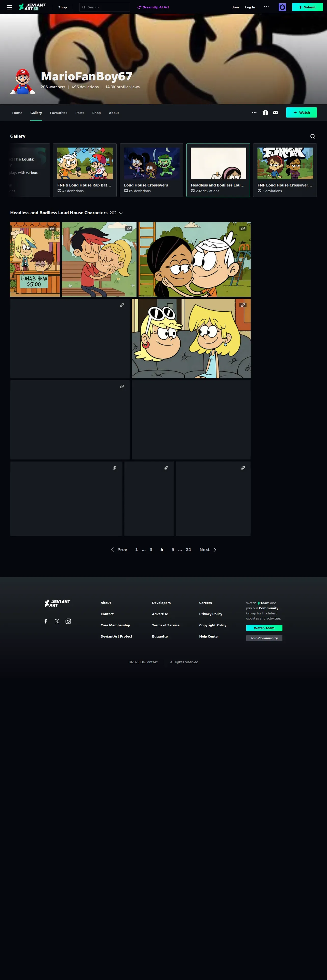Image resolution: width=327 pixels, height=980 pixels.
Task: Open X (Twitter) icon in footer
Action: (x=57, y=621)
